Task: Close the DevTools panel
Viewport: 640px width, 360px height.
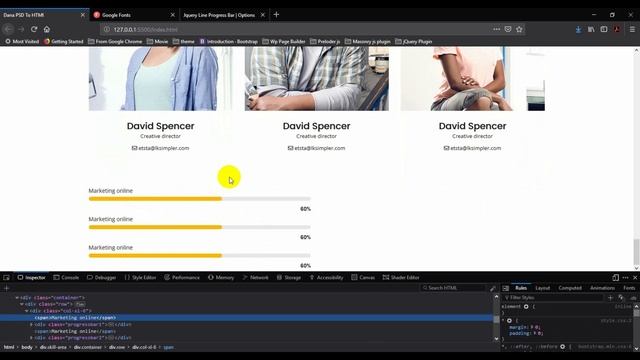Action: click(x=635, y=278)
